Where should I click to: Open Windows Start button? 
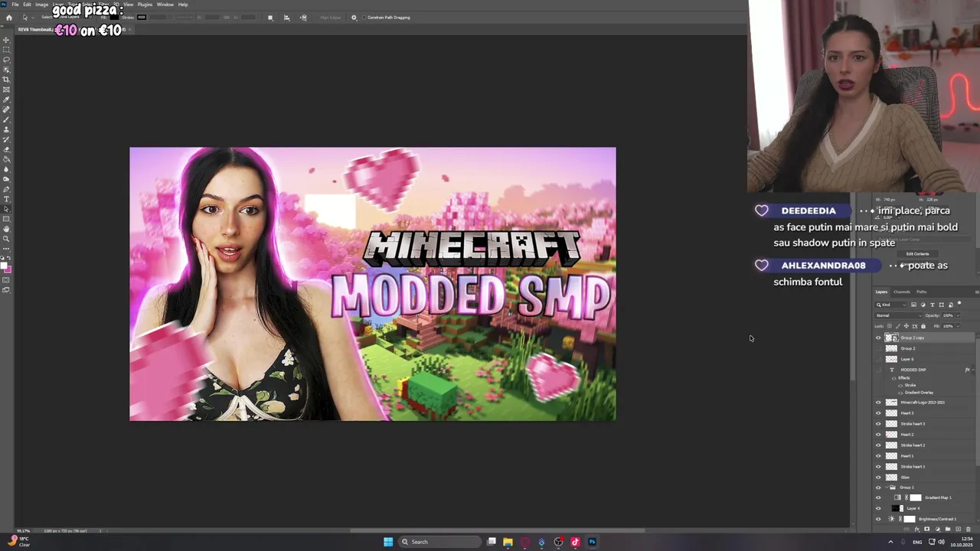pos(388,542)
